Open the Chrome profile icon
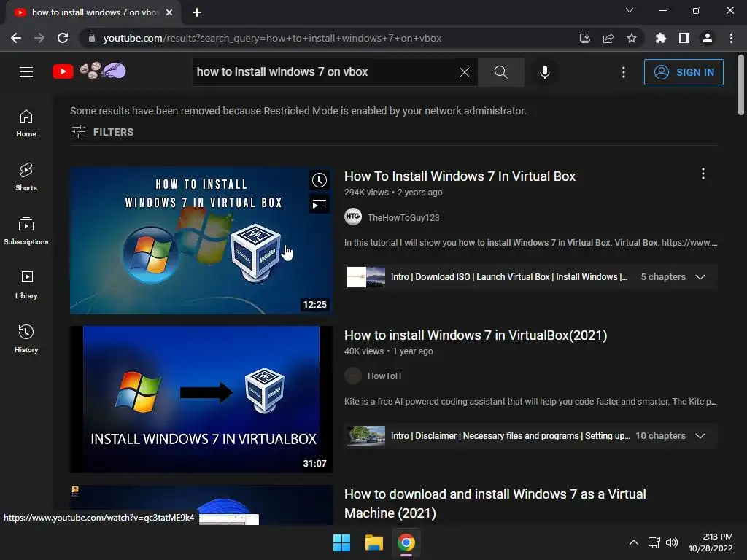This screenshot has height=560, width=747. tap(708, 38)
